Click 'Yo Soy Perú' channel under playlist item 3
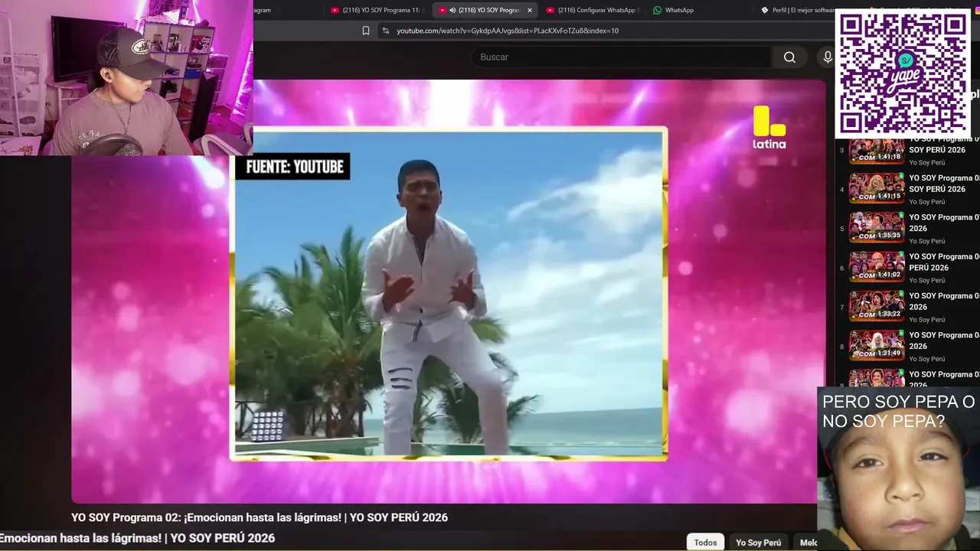The height and width of the screenshot is (551, 980). click(927, 163)
